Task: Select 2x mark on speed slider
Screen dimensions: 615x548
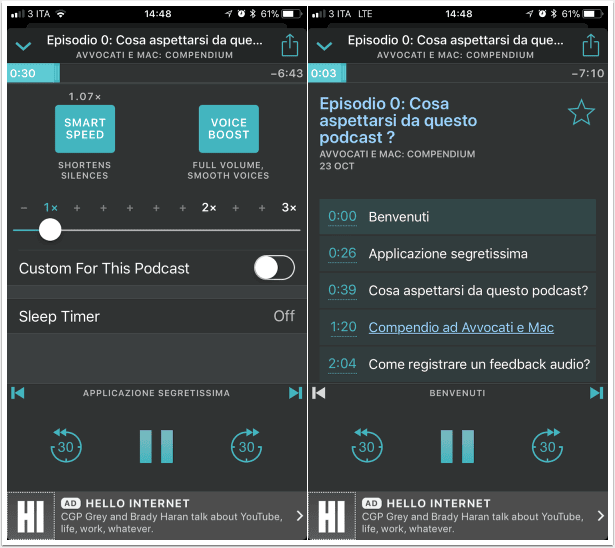Action: point(209,208)
